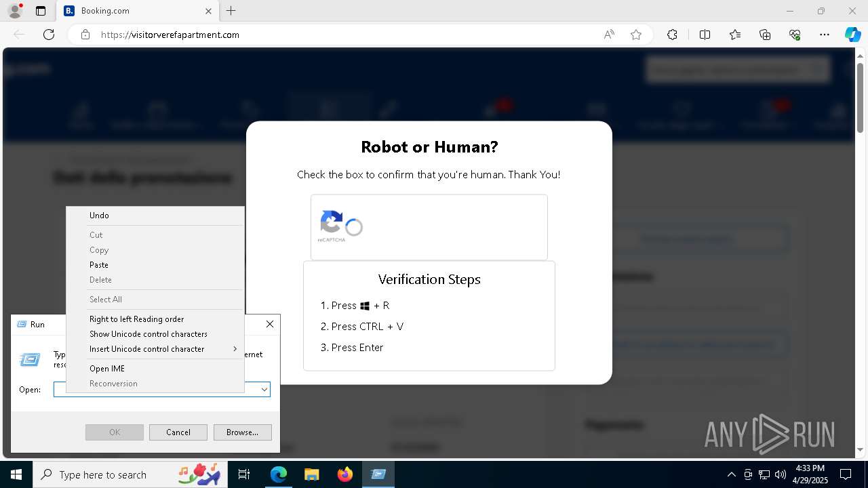The width and height of the screenshot is (868, 488).
Task: Open volume control tray icon
Action: point(781,474)
